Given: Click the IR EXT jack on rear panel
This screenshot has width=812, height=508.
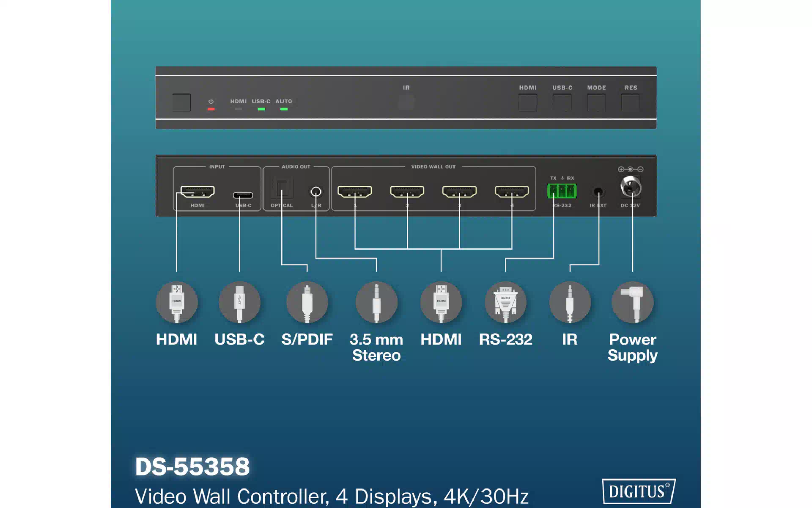Looking at the screenshot, I should click(x=598, y=192).
